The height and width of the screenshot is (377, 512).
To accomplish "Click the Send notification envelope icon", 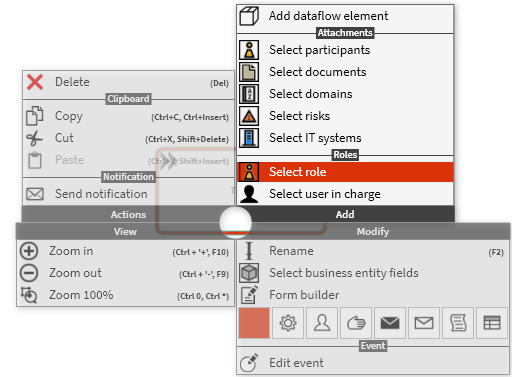I will click(x=35, y=194).
